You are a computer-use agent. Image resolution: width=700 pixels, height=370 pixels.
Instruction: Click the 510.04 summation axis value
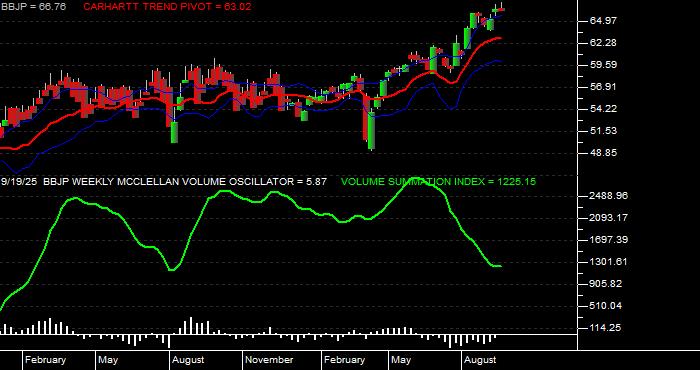tap(604, 306)
